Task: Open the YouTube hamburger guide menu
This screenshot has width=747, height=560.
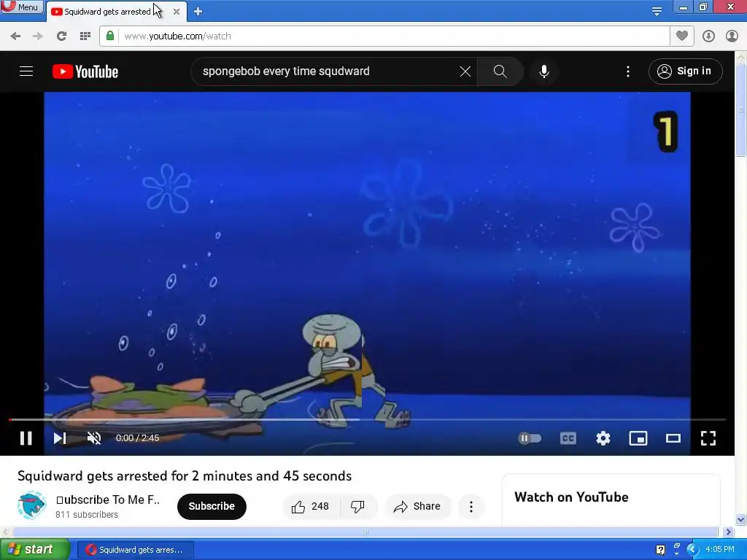Action: click(x=26, y=71)
